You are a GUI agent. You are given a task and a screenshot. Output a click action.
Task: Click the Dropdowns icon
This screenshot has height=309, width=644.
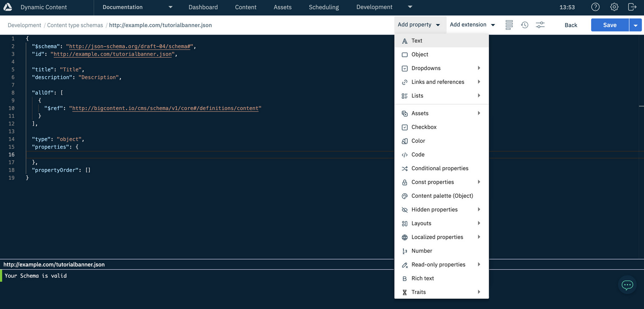point(405,69)
